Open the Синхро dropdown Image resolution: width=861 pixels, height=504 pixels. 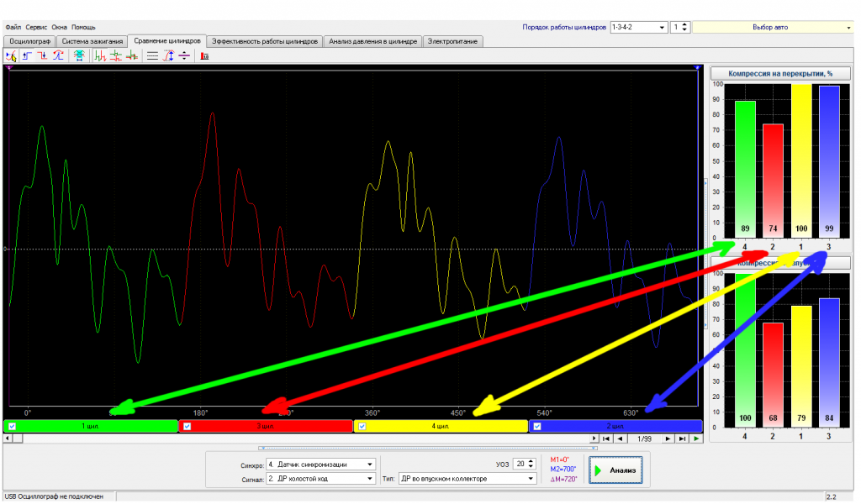(x=370, y=465)
